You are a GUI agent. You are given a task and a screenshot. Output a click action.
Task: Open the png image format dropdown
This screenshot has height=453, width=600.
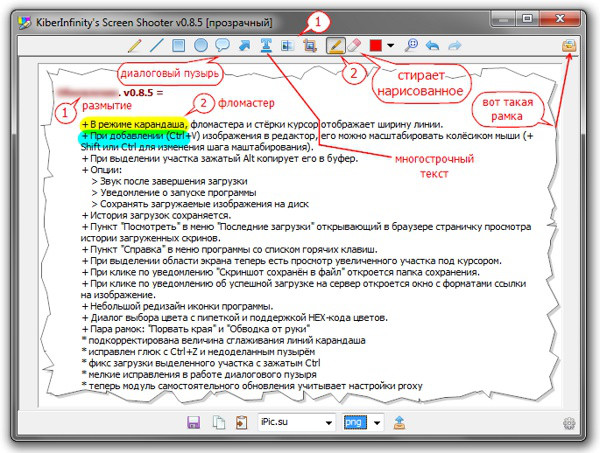[x=377, y=423]
